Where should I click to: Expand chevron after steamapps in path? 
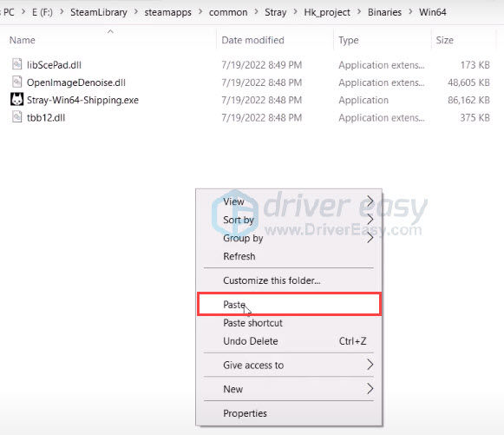200,12
